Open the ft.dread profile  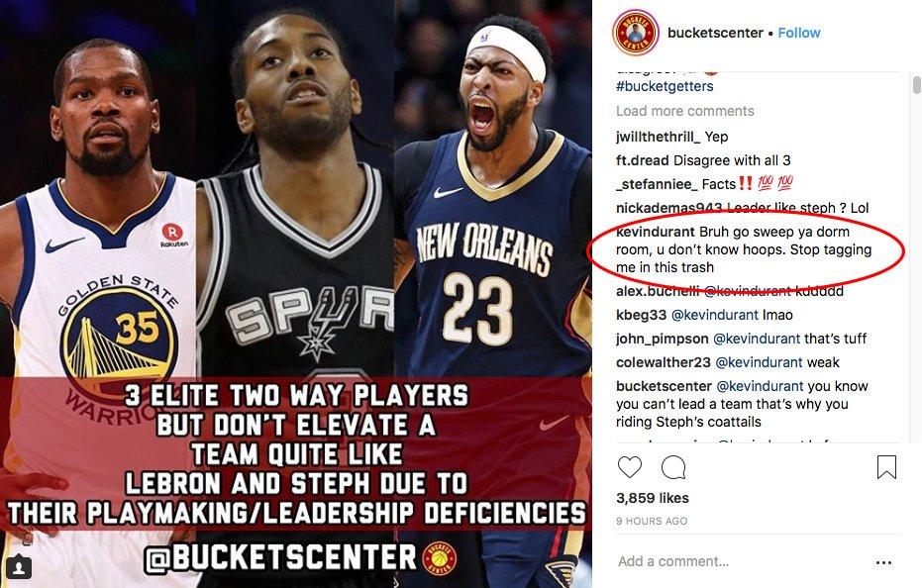(642, 160)
